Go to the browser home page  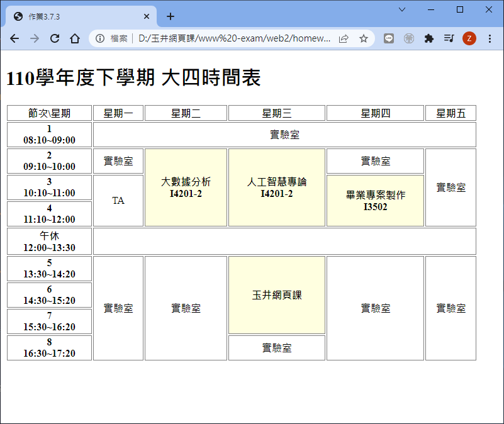(x=75, y=38)
